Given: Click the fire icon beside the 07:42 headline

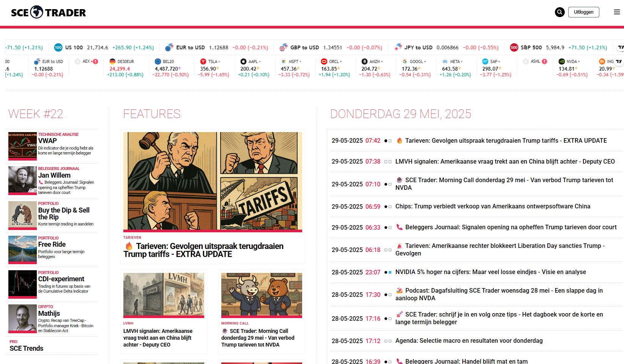Looking at the screenshot, I should [x=399, y=140].
